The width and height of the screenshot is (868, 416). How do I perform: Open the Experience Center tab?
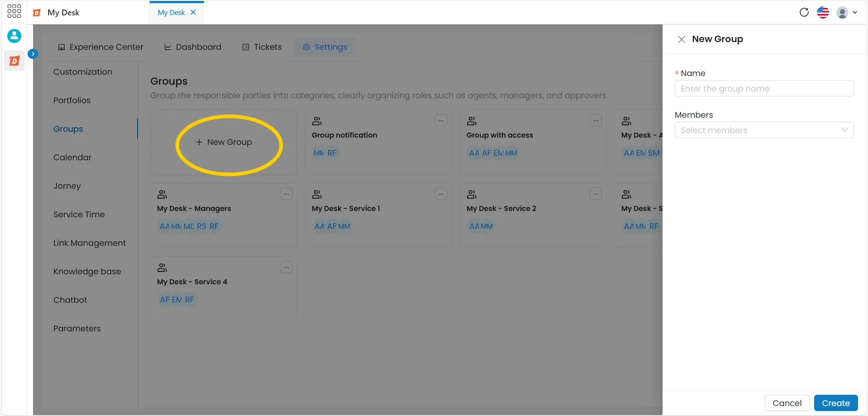tap(100, 47)
